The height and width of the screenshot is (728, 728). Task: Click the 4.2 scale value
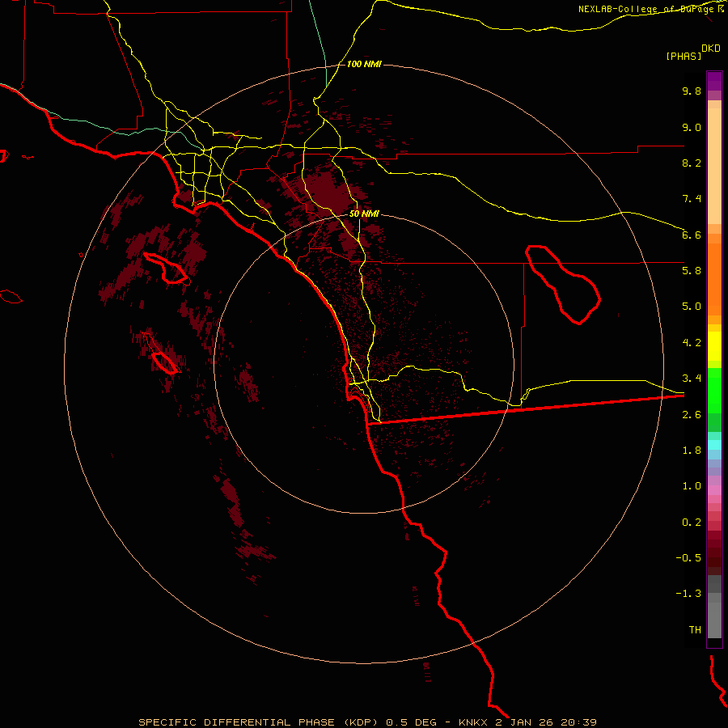point(692,343)
